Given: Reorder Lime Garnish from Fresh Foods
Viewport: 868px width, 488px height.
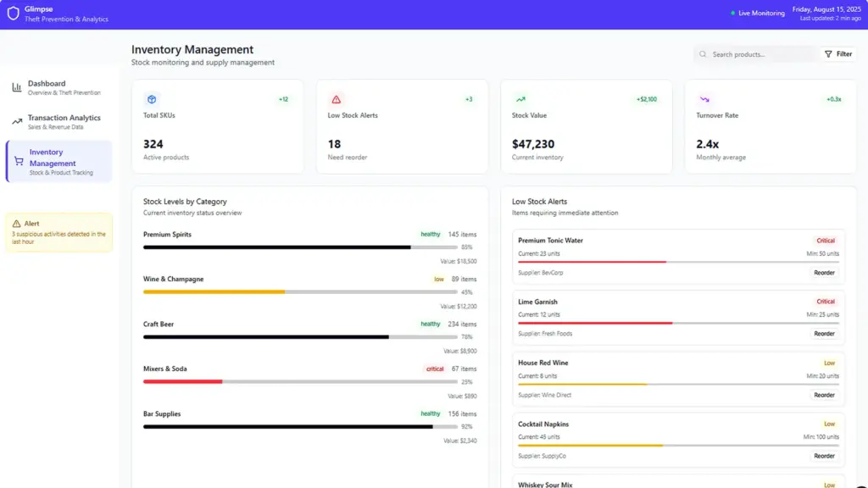Looking at the screenshot, I should (x=824, y=334).
